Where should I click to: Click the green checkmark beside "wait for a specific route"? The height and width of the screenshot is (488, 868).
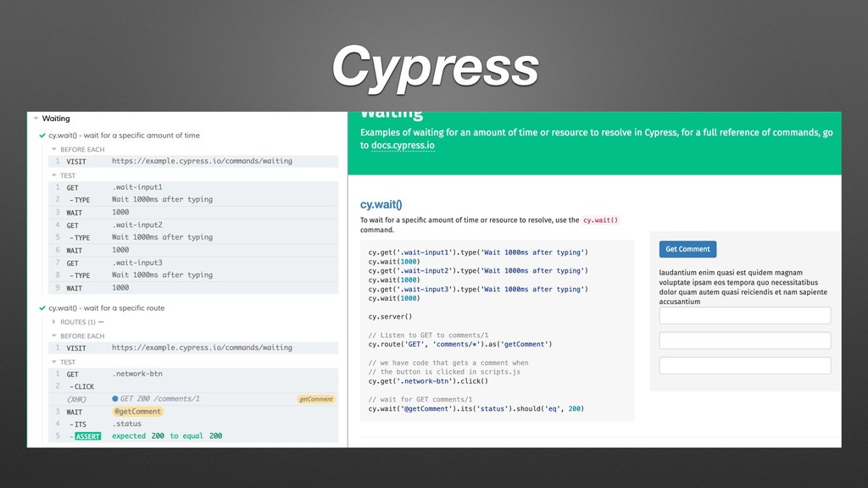pyautogui.click(x=42, y=308)
